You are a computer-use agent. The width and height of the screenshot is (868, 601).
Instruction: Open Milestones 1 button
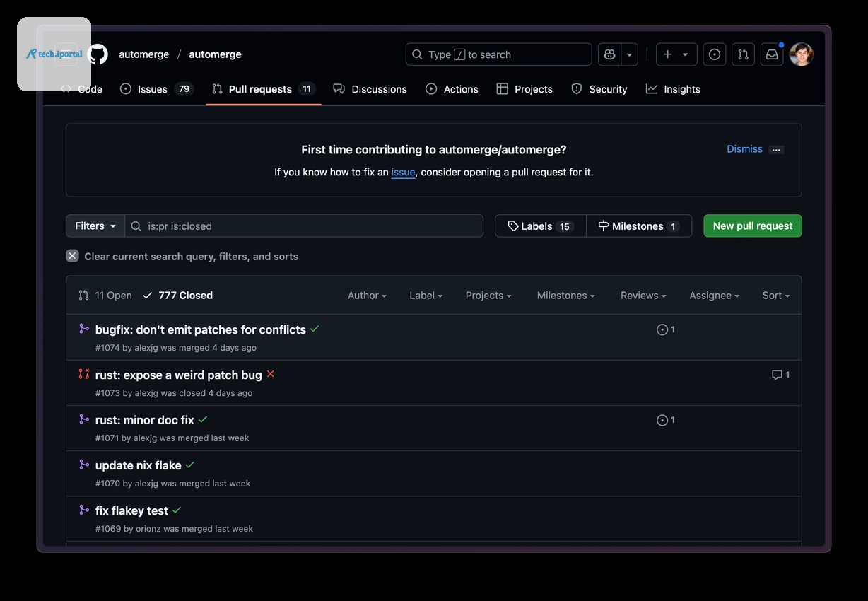(639, 226)
